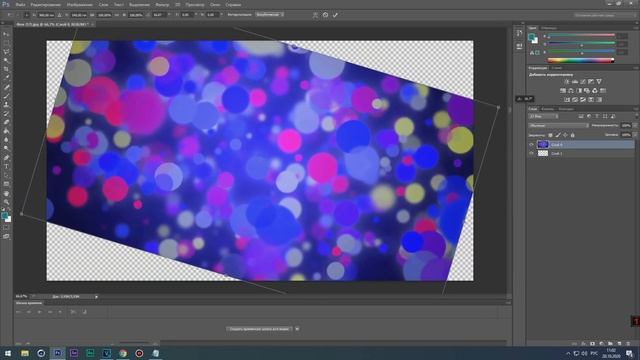640x360 pixels.
Task: Open the layer Fill slider arrow
Action: (x=635, y=135)
